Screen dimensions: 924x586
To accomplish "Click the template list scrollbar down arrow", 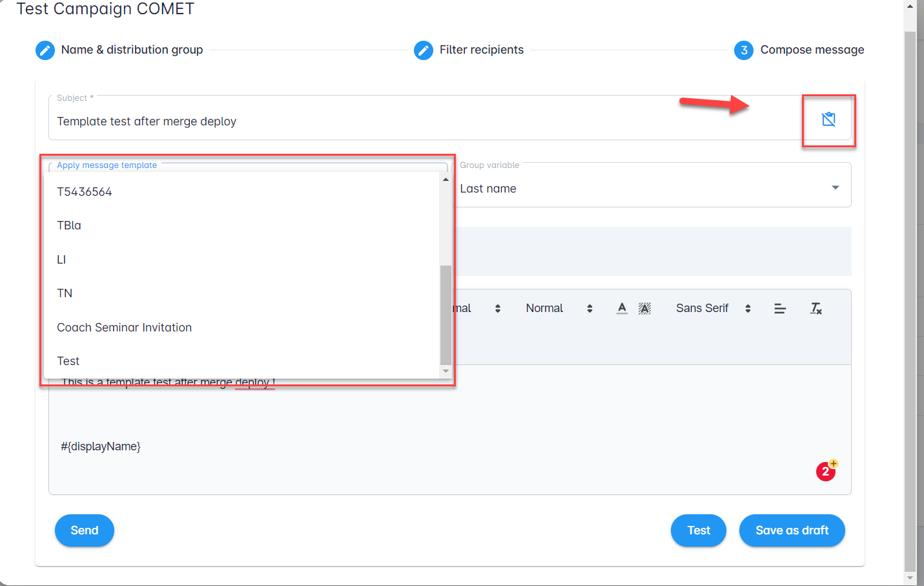I will click(446, 371).
